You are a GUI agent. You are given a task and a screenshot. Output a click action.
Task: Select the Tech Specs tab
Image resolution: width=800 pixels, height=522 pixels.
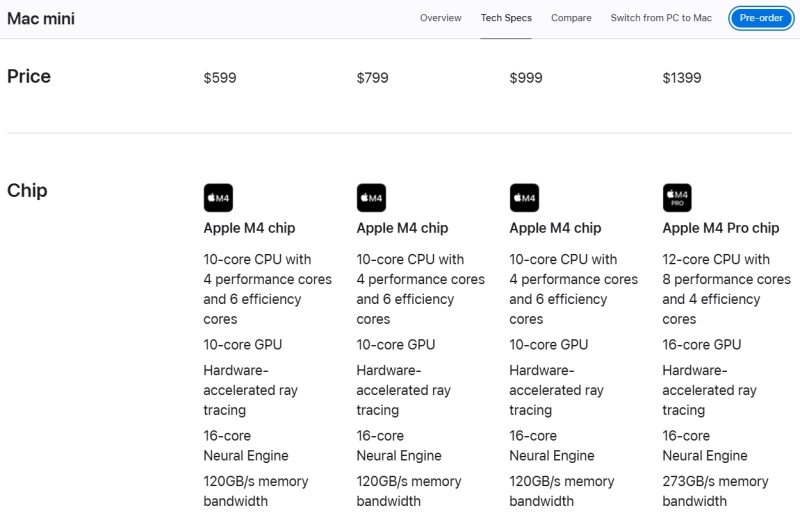click(506, 18)
